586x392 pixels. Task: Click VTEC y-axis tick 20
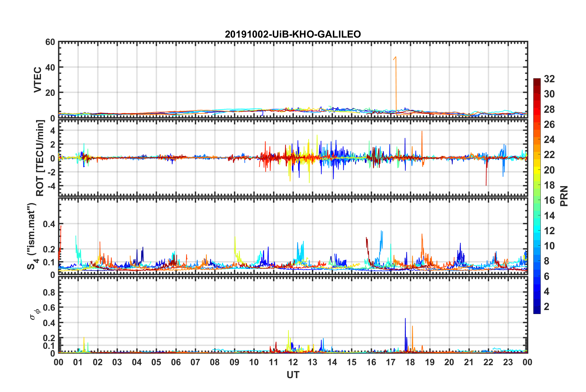click(50, 92)
